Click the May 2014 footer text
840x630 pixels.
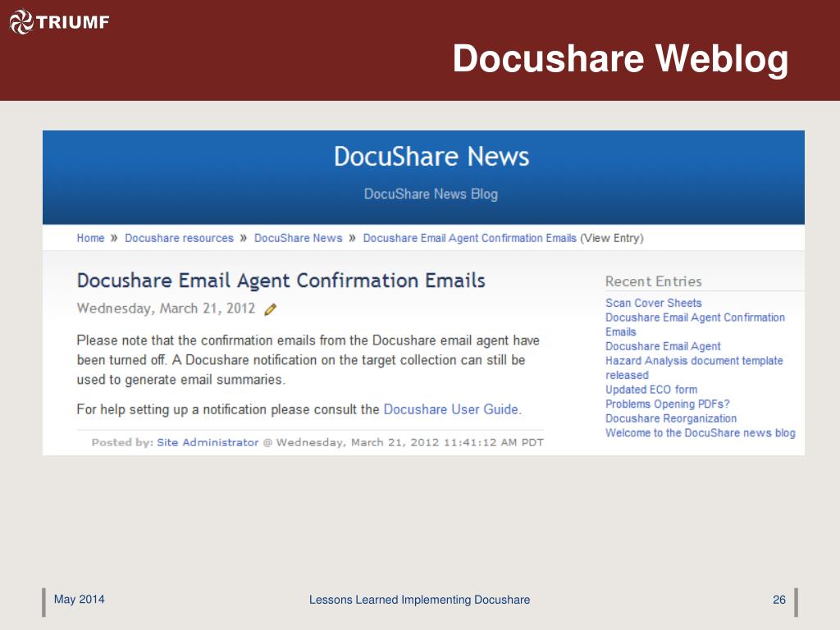click(80, 600)
